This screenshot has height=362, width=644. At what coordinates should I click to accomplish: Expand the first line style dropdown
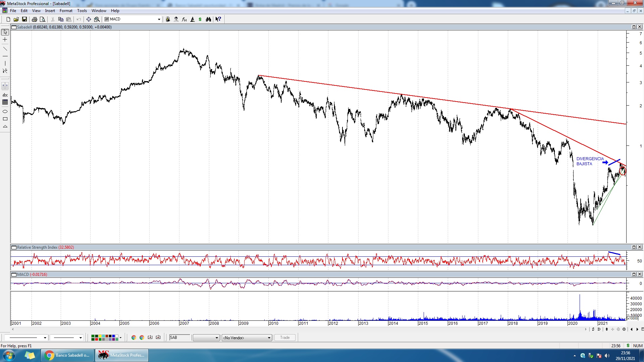pos(45,338)
